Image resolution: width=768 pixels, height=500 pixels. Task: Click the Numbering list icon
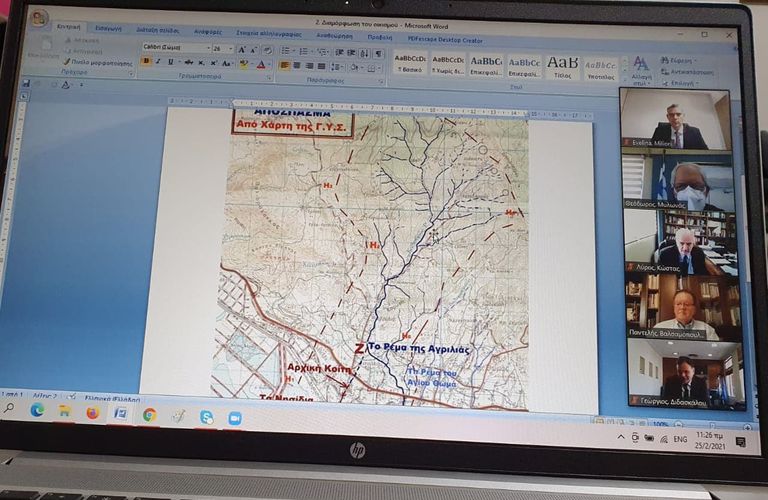(x=304, y=51)
